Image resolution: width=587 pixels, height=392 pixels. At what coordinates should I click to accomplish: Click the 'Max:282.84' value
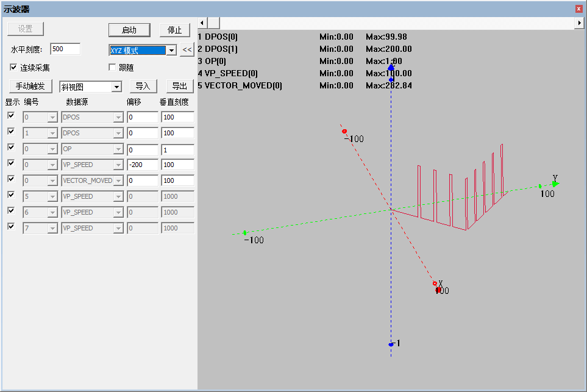point(388,85)
